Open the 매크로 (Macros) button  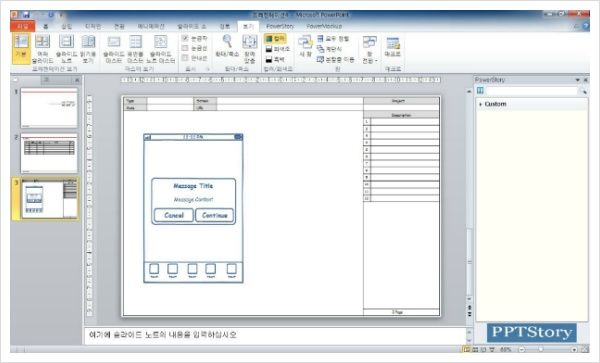393,47
